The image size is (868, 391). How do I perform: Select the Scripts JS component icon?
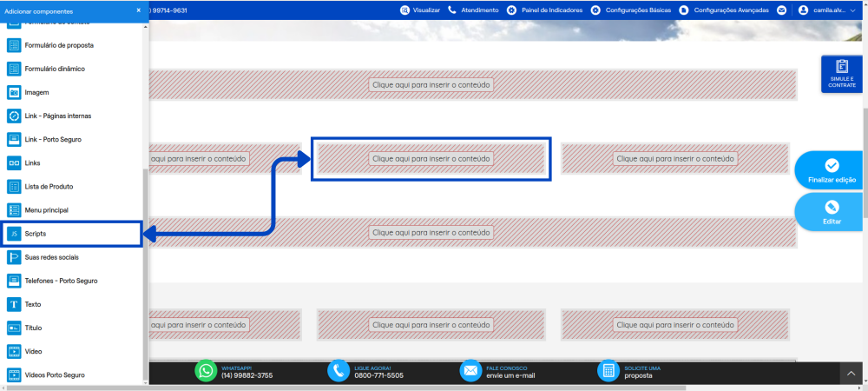pos(14,234)
